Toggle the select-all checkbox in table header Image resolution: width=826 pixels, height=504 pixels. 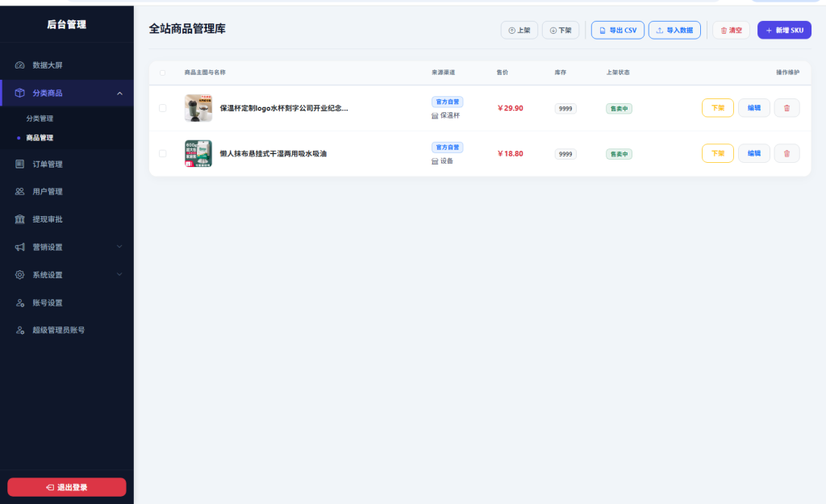tap(162, 73)
